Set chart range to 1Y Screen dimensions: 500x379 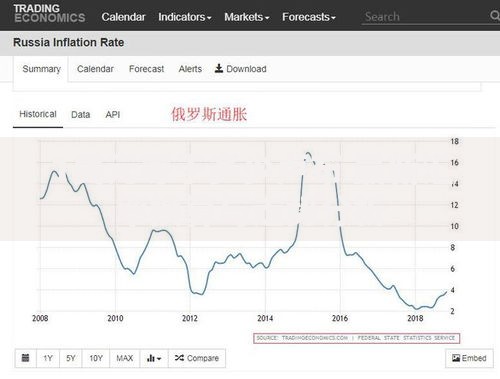point(48,358)
